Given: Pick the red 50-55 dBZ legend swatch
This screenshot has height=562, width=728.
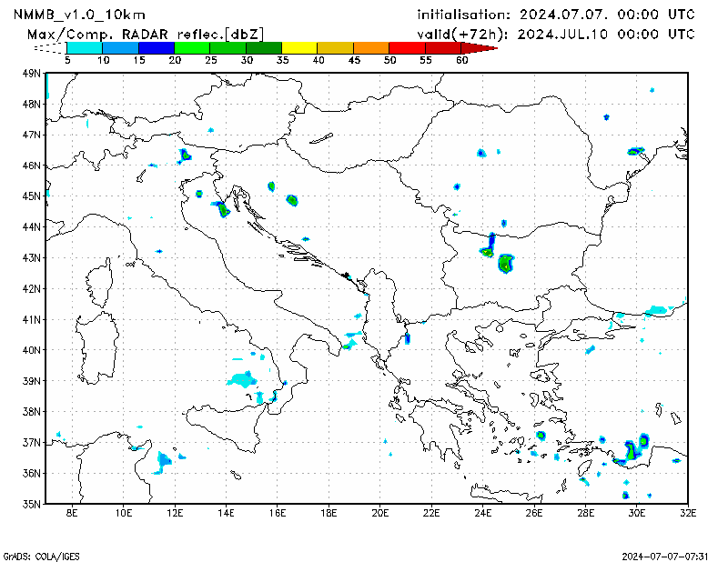Looking at the screenshot, I should tap(406, 46).
